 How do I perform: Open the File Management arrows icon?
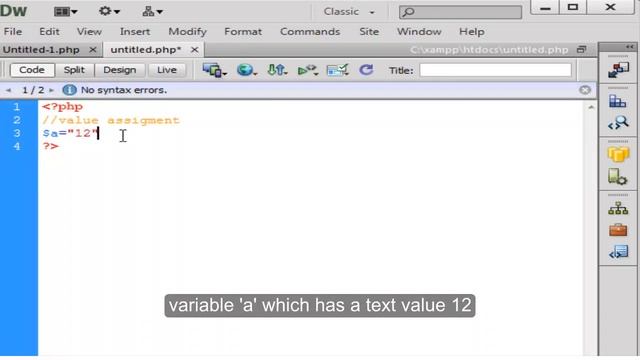(277, 70)
